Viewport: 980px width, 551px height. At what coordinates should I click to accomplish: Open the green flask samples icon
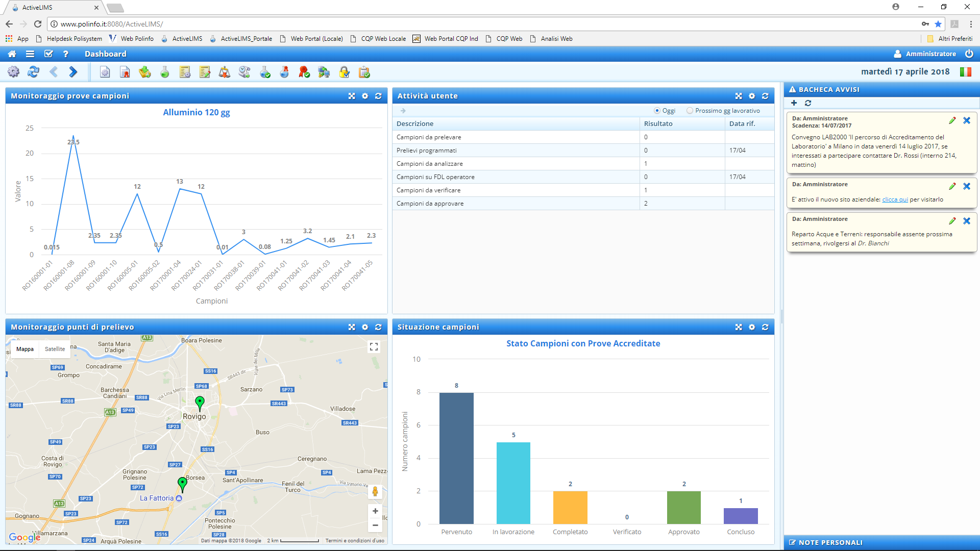coord(164,72)
